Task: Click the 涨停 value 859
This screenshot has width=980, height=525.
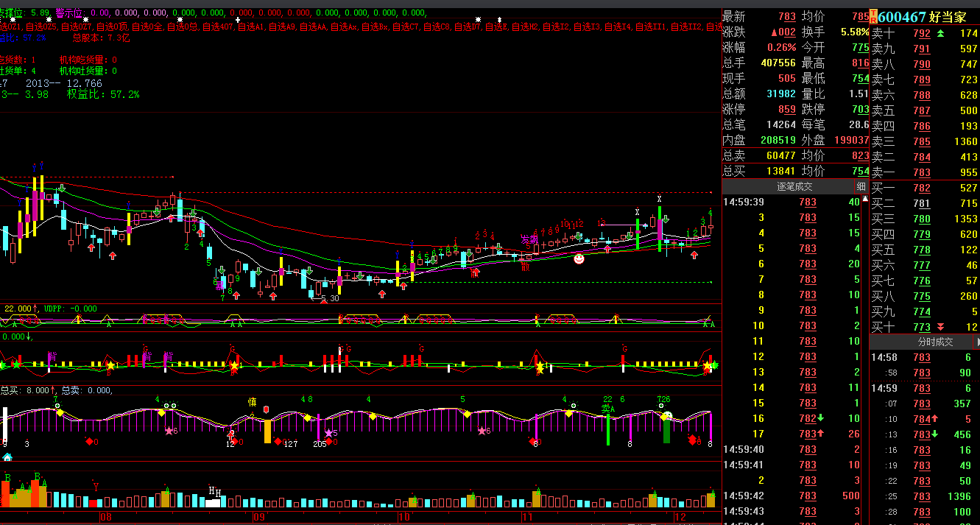Action: (x=786, y=109)
